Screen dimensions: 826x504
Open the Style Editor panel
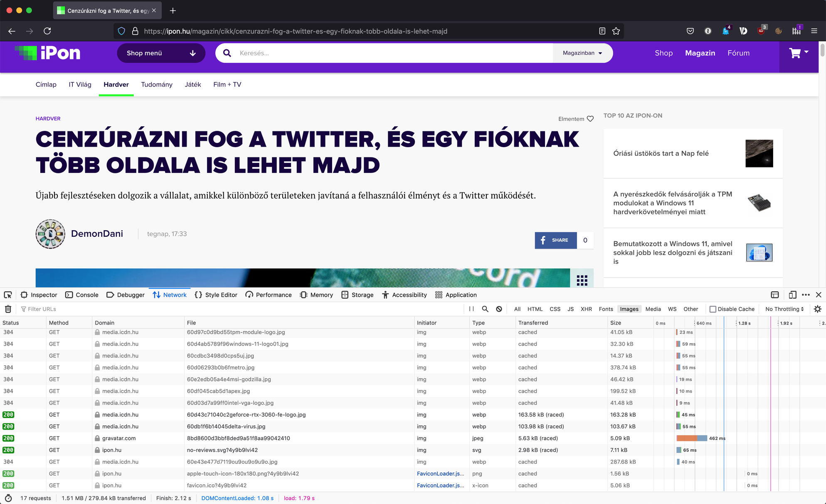[x=216, y=295]
